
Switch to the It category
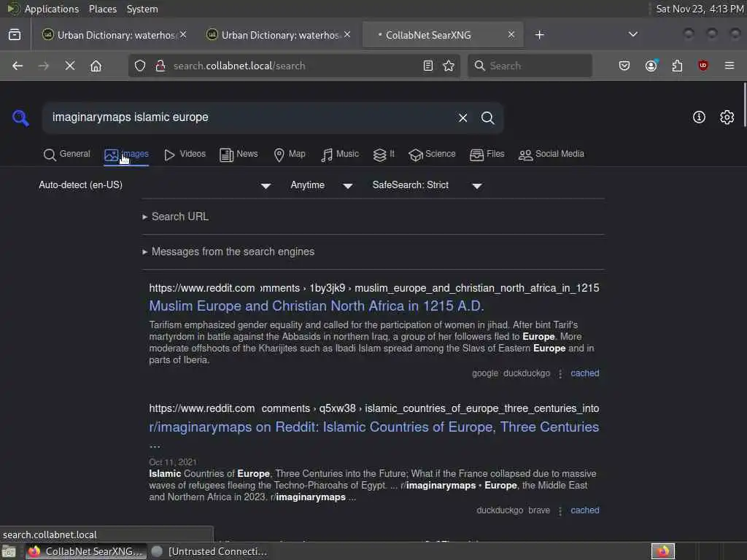(x=384, y=155)
